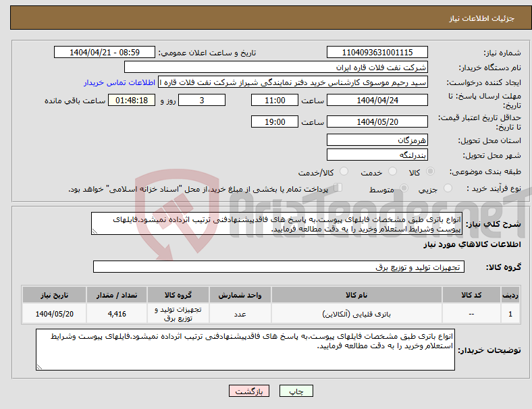Screen dimensions: 532x409
Task: Click the row number cell 1
Action: point(510,314)
